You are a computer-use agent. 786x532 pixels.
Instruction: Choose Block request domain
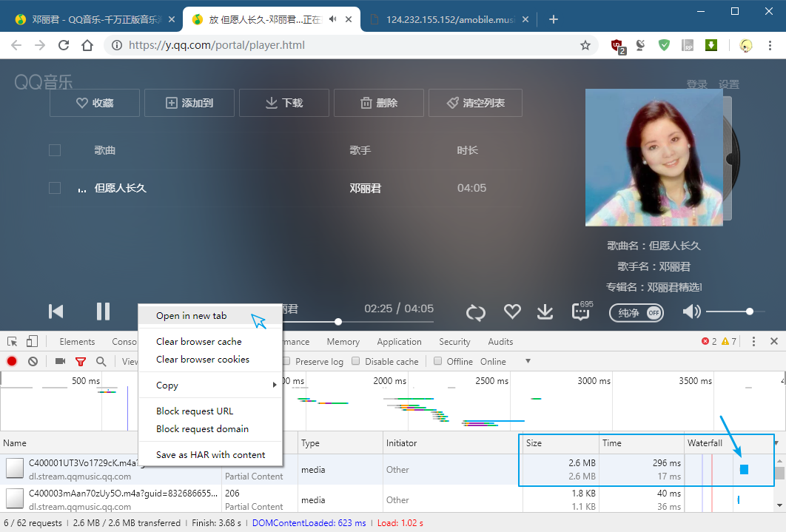click(210, 429)
